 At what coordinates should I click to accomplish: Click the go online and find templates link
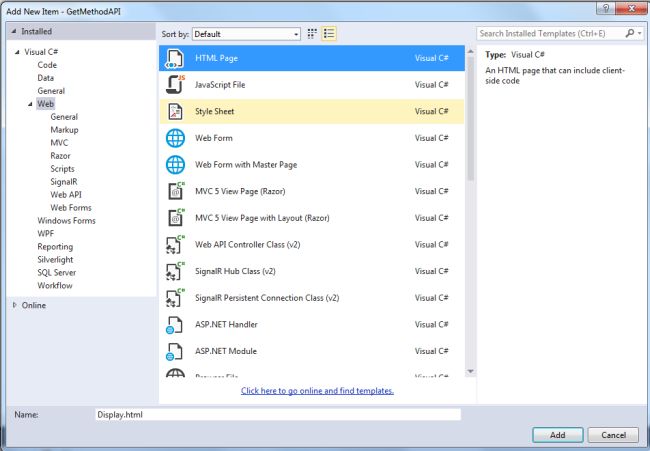(x=317, y=390)
